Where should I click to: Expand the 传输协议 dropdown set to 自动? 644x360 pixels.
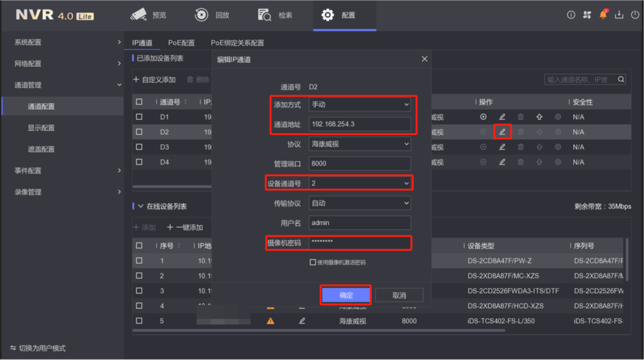point(360,203)
